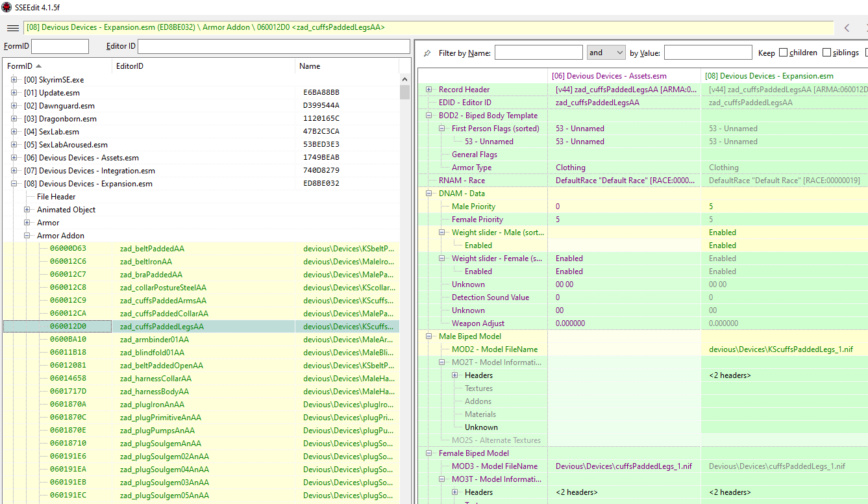Sort by the Name column header

[x=347, y=66]
